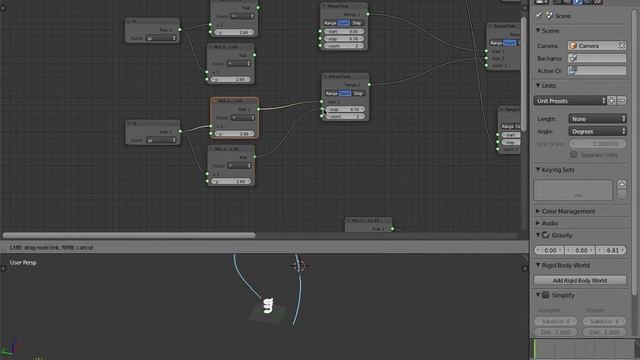Open the function dropdown on selected orange Math node
Screen dimensions: 640x360
coord(242,118)
